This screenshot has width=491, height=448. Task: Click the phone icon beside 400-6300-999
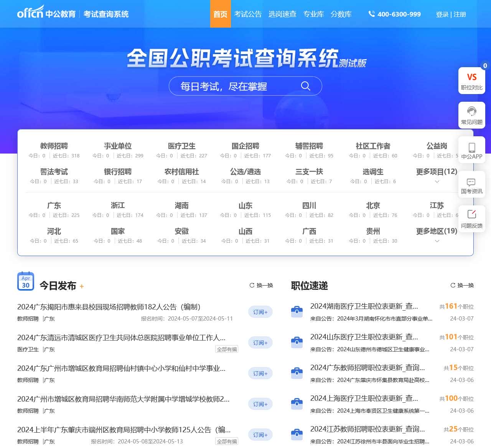click(371, 14)
